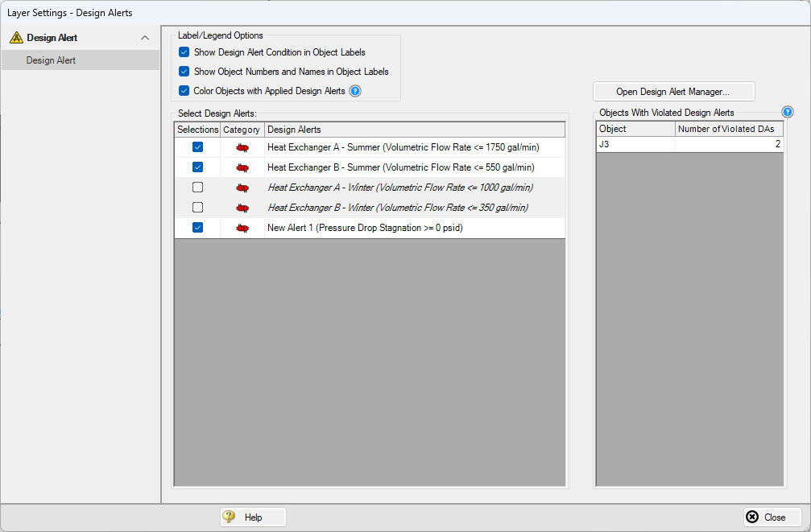The width and height of the screenshot is (811, 532).
Task: Select the Design Alert sidebar item
Action: pos(81,60)
